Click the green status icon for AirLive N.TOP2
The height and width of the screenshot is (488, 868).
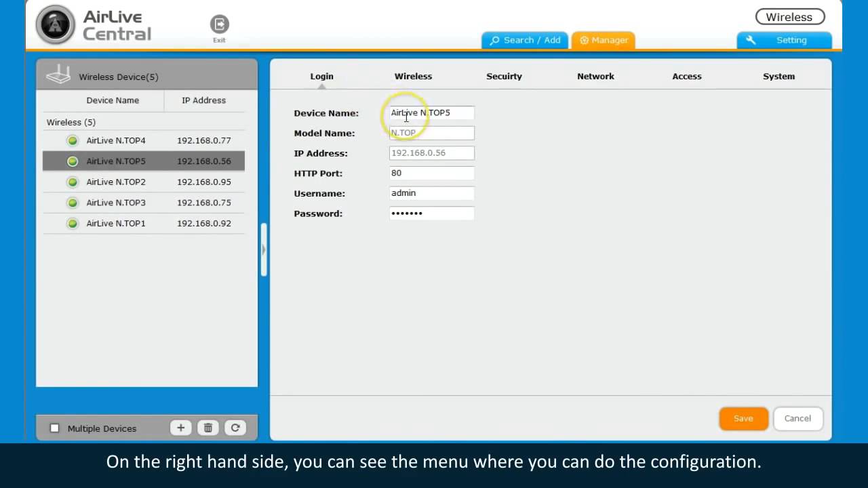tap(73, 182)
